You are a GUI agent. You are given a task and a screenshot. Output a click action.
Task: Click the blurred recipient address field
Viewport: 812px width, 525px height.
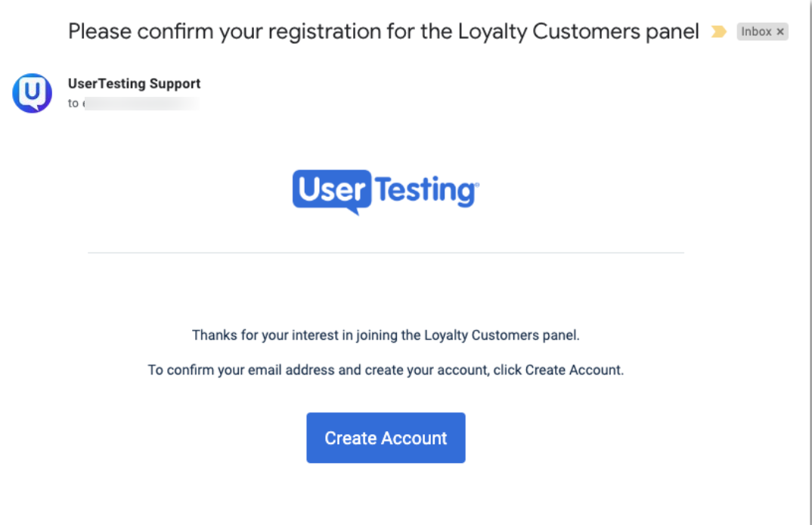point(141,103)
